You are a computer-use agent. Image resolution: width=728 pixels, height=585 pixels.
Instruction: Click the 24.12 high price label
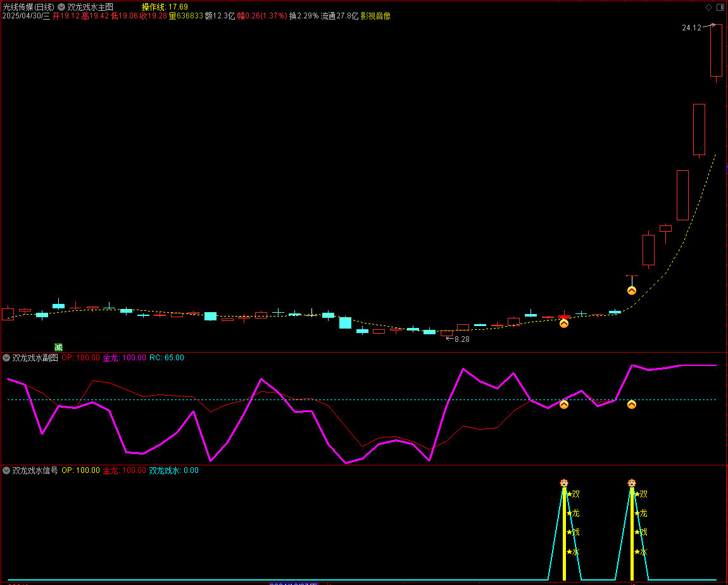pyautogui.click(x=691, y=28)
